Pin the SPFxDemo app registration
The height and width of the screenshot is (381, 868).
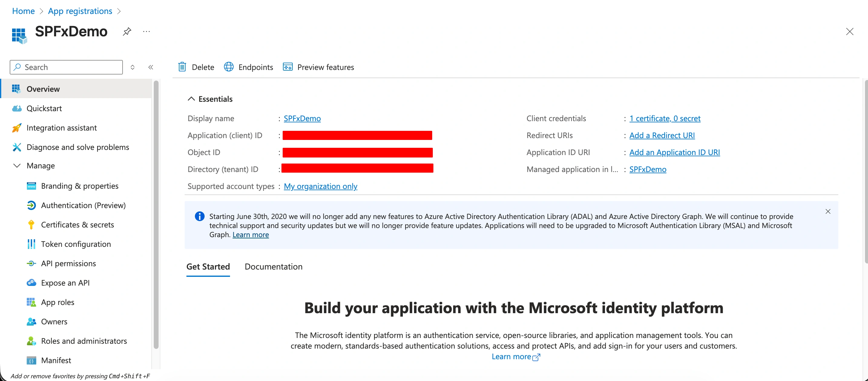[x=127, y=32]
